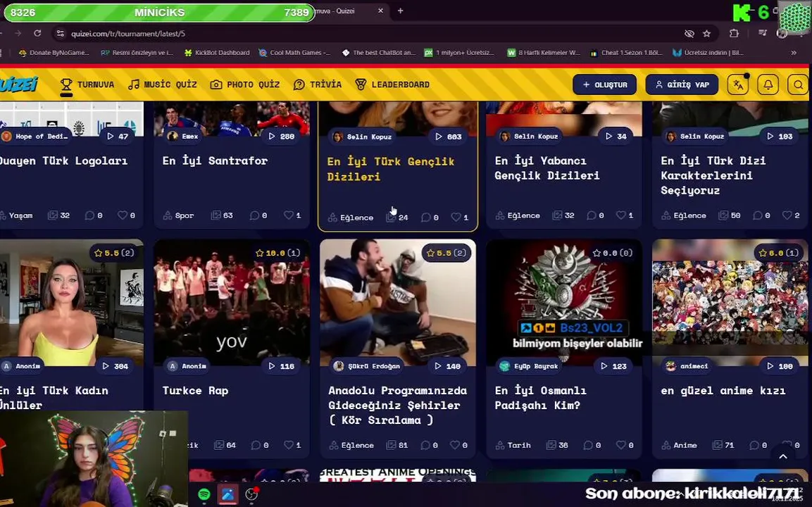Like En İyi Yabancı Gençlik Dizileri
Image resolution: width=812 pixels, height=507 pixels.
click(625, 215)
